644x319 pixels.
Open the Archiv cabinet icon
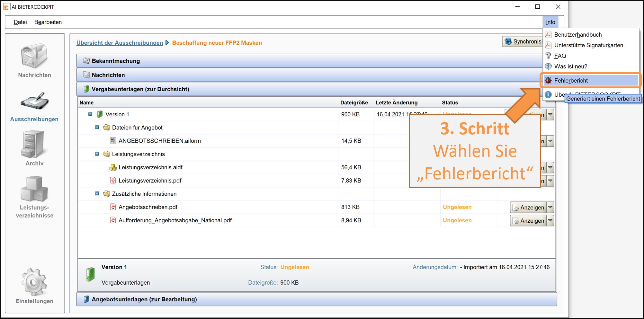33,145
